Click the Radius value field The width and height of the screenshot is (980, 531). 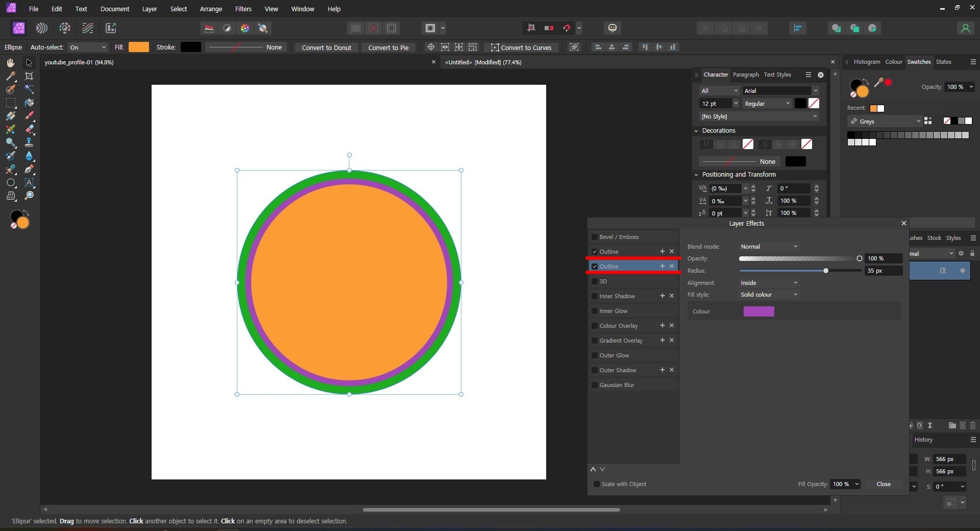[x=882, y=271]
